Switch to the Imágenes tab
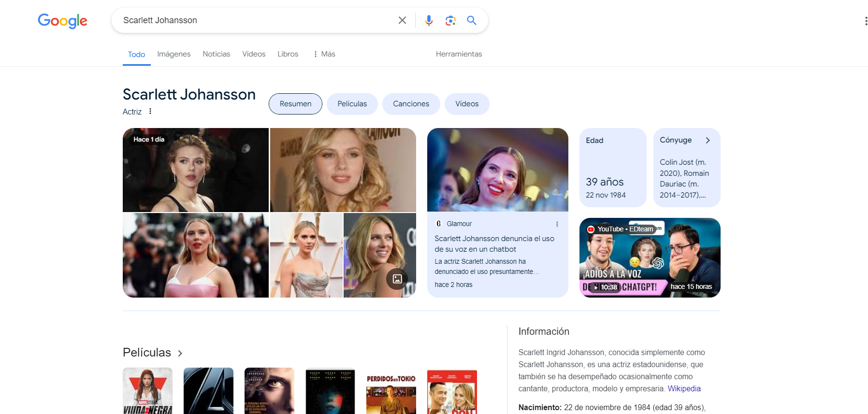868x414 pixels. pyautogui.click(x=174, y=54)
